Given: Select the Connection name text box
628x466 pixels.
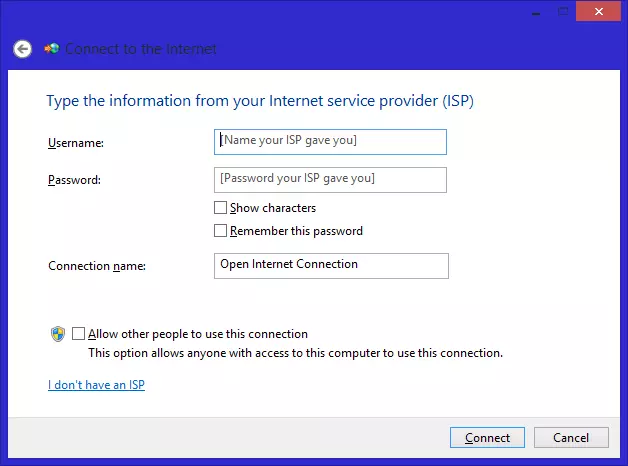Looking at the screenshot, I should click(331, 265).
